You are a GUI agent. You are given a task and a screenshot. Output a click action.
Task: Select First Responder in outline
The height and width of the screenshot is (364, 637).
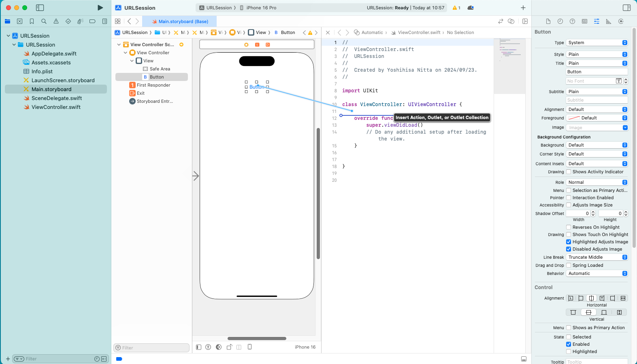pyautogui.click(x=153, y=85)
